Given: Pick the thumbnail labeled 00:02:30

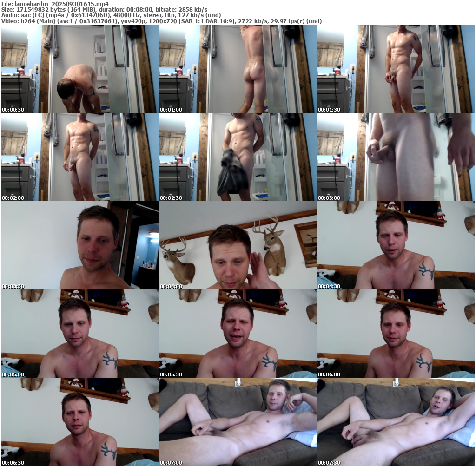Looking at the screenshot, I should tap(238, 157).
